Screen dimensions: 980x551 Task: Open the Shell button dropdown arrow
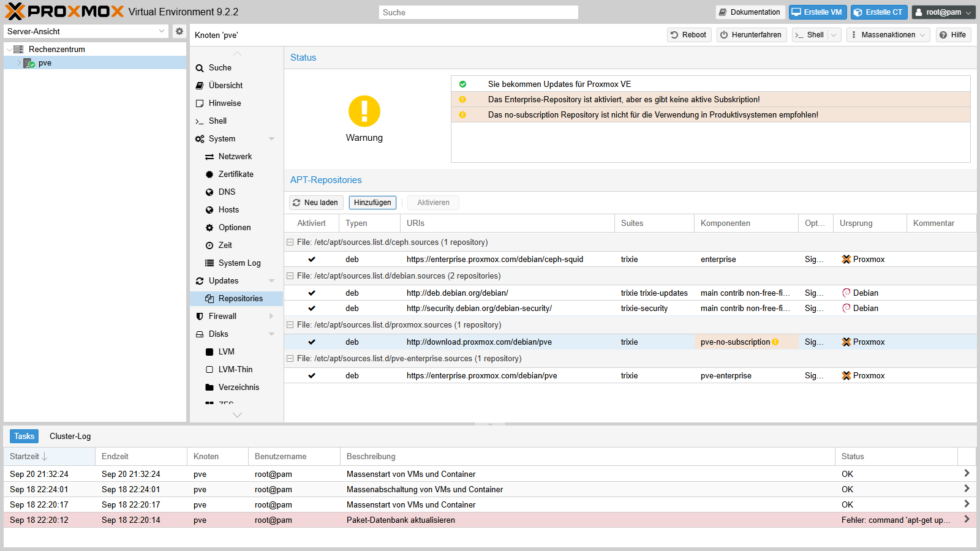point(834,35)
